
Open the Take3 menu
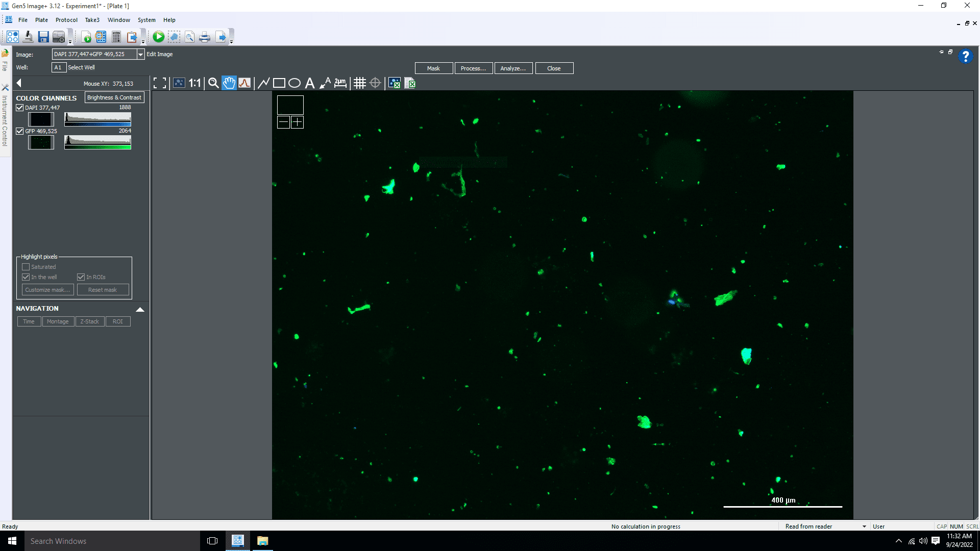click(x=92, y=20)
